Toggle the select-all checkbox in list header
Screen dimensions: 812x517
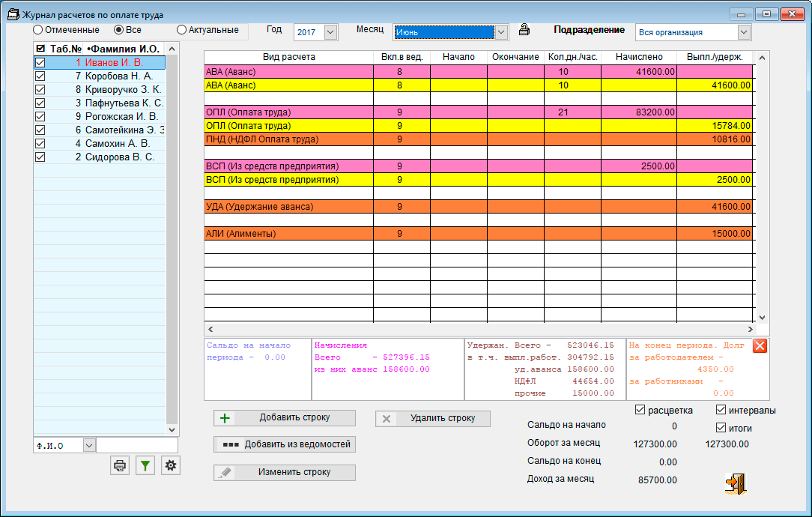(x=40, y=49)
